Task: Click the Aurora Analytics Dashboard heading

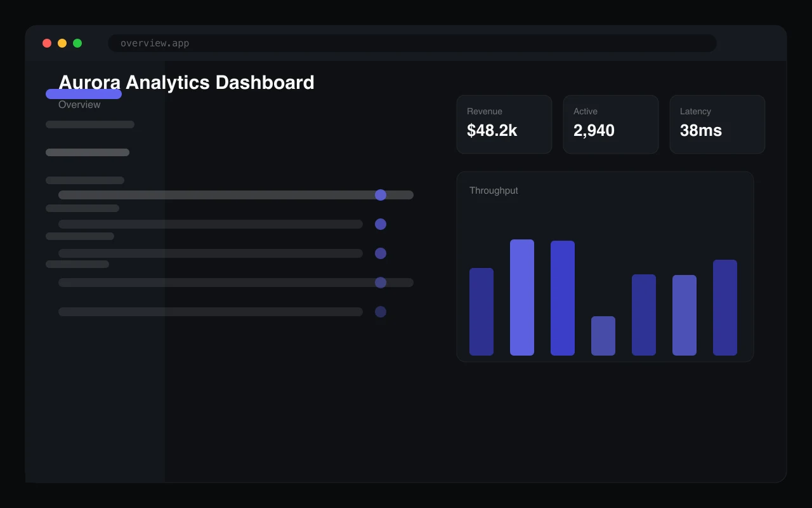Action: pos(187,83)
